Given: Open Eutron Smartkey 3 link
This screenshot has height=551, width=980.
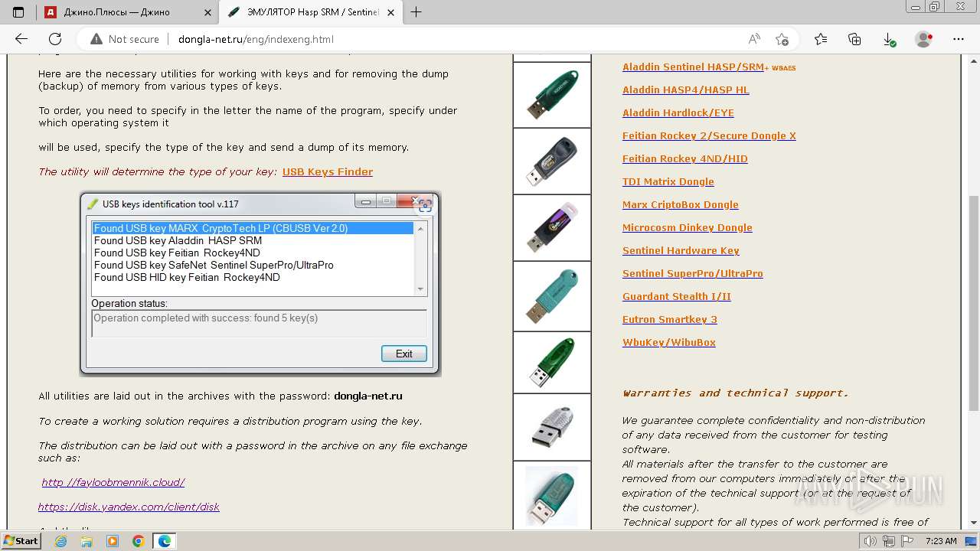Looking at the screenshot, I should pyautogui.click(x=670, y=320).
